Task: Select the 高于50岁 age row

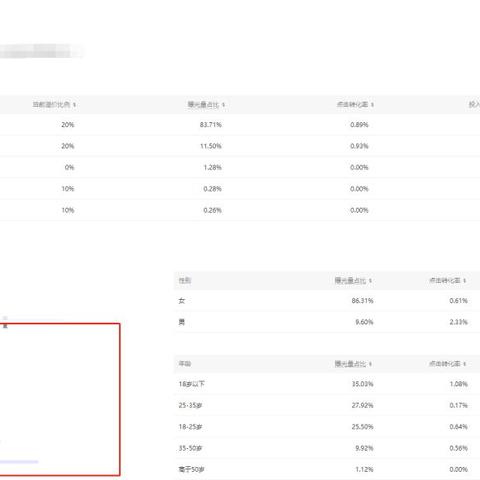Action: click(327, 469)
